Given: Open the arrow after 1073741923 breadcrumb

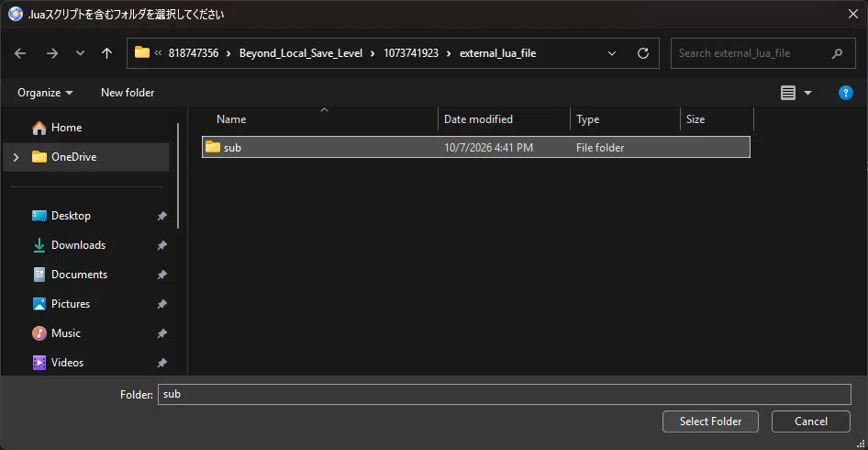Looking at the screenshot, I should pos(449,53).
